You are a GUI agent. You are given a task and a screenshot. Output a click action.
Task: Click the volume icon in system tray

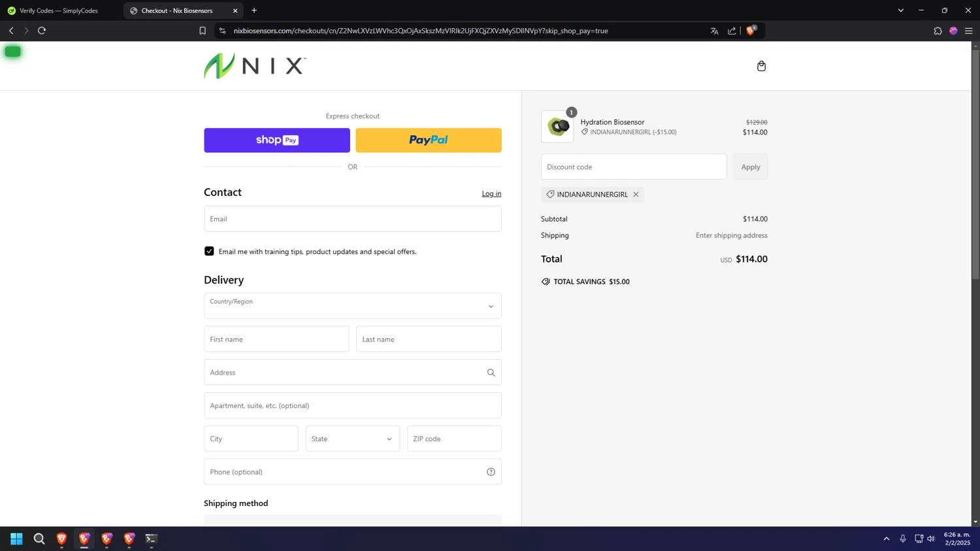click(931, 539)
